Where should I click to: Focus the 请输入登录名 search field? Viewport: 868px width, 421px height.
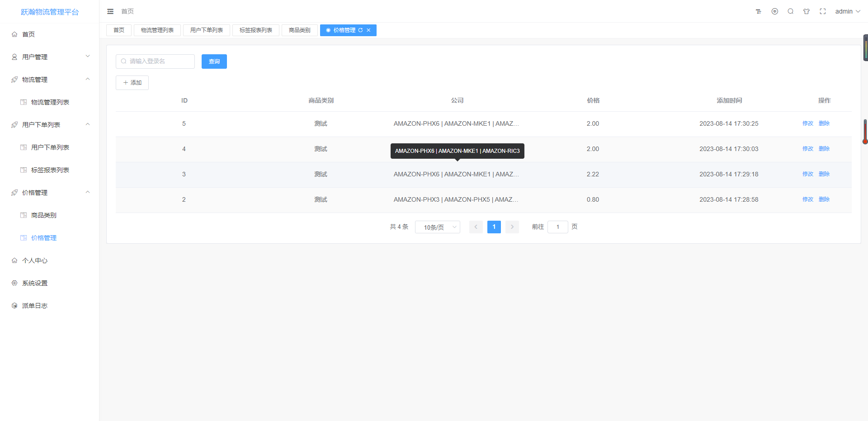coord(155,61)
